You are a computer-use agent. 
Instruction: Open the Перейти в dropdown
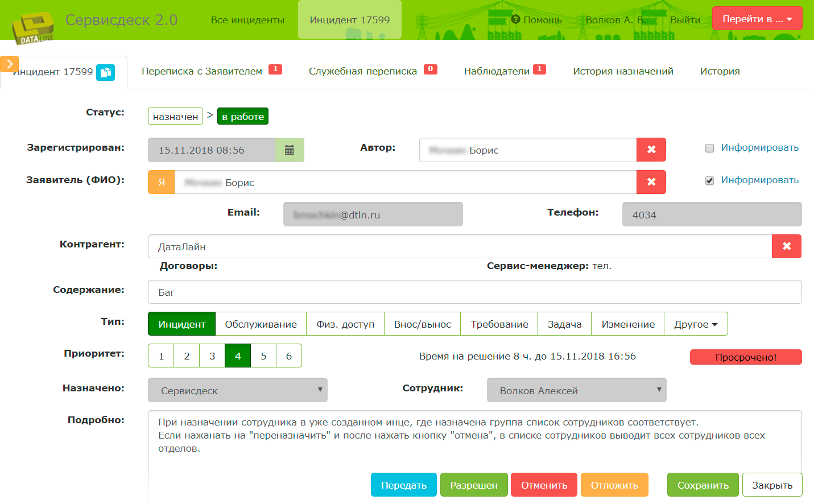(x=757, y=18)
